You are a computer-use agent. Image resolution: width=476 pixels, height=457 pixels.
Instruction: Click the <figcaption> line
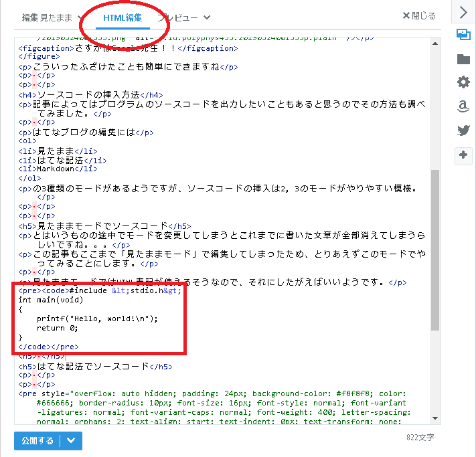coord(128,48)
